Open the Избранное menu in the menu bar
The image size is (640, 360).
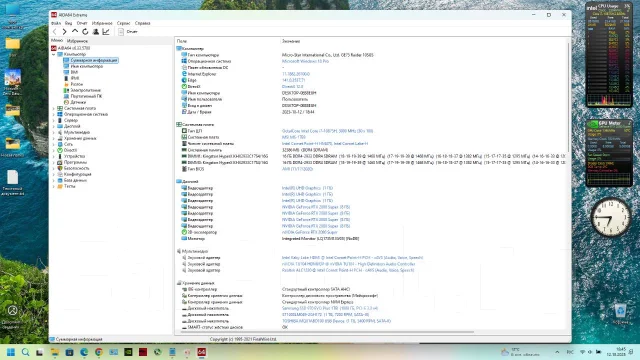(x=102, y=23)
